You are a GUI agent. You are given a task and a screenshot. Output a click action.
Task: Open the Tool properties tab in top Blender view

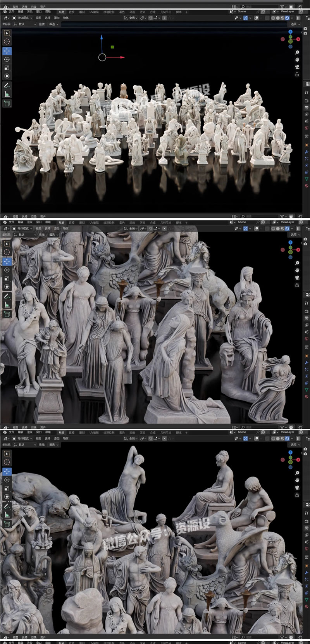(x=307, y=92)
